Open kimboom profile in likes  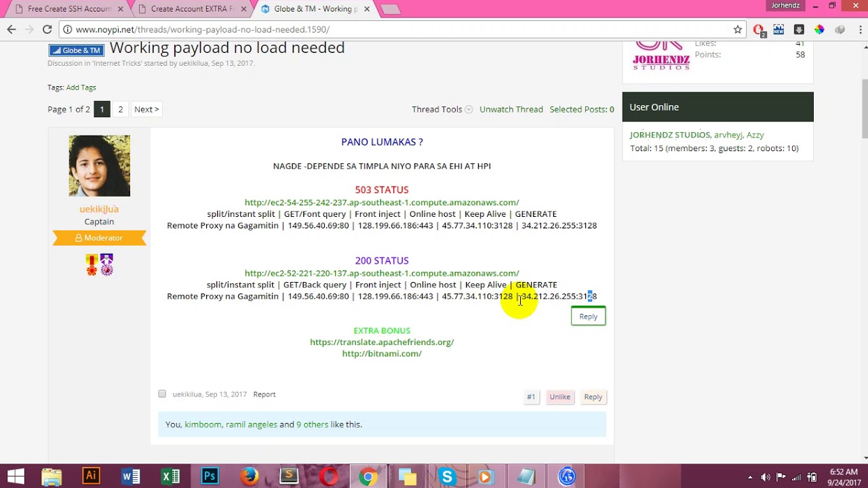(203, 424)
